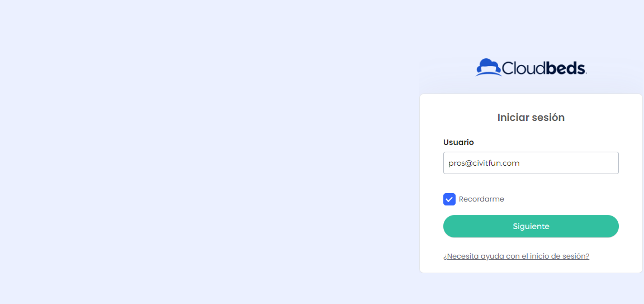This screenshot has width=644, height=304.
Task: Focus the Usuario email input field
Action: pos(531,163)
